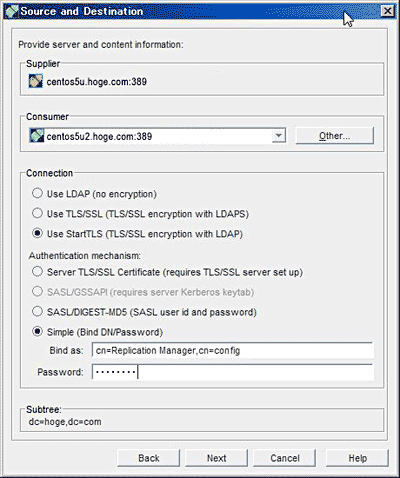Image resolution: width=400 pixels, height=478 pixels.
Task: Choose Server TLS/SSL Certificate authentication
Action: click(37, 272)
